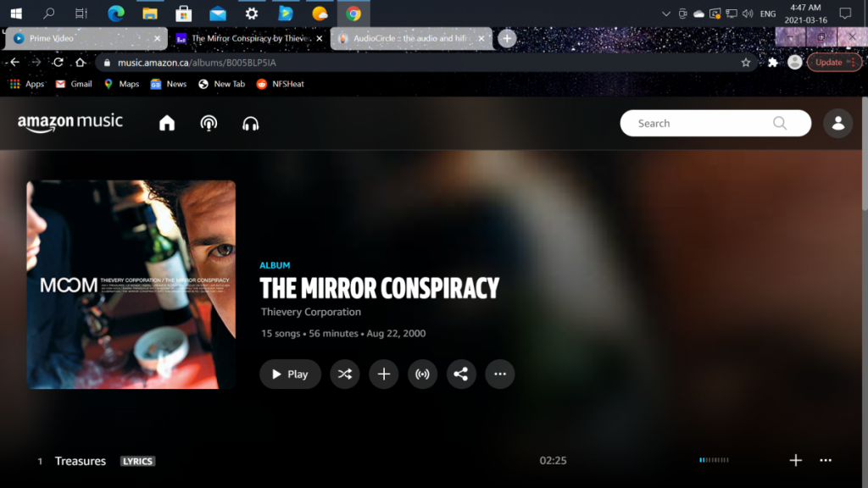868x488 pixels.
Task: Open the Gmail bookmark
Action: tap(74, 84)
